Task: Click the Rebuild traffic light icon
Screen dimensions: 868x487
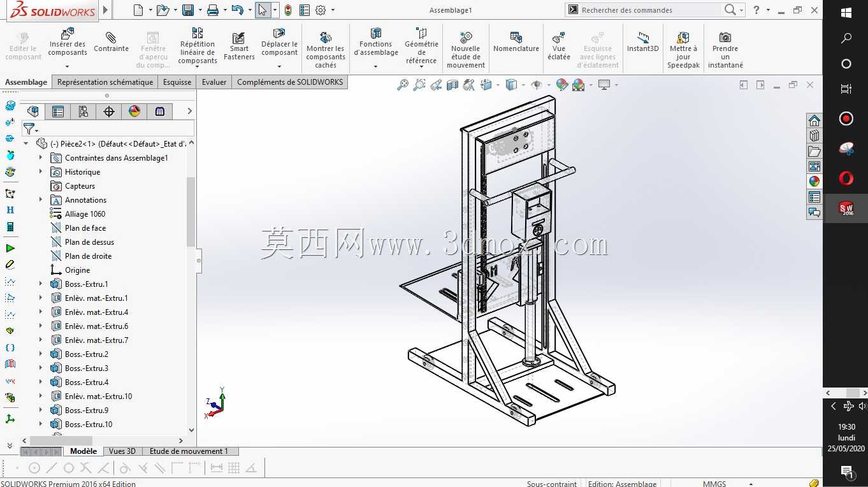Action: pos(288,10)
